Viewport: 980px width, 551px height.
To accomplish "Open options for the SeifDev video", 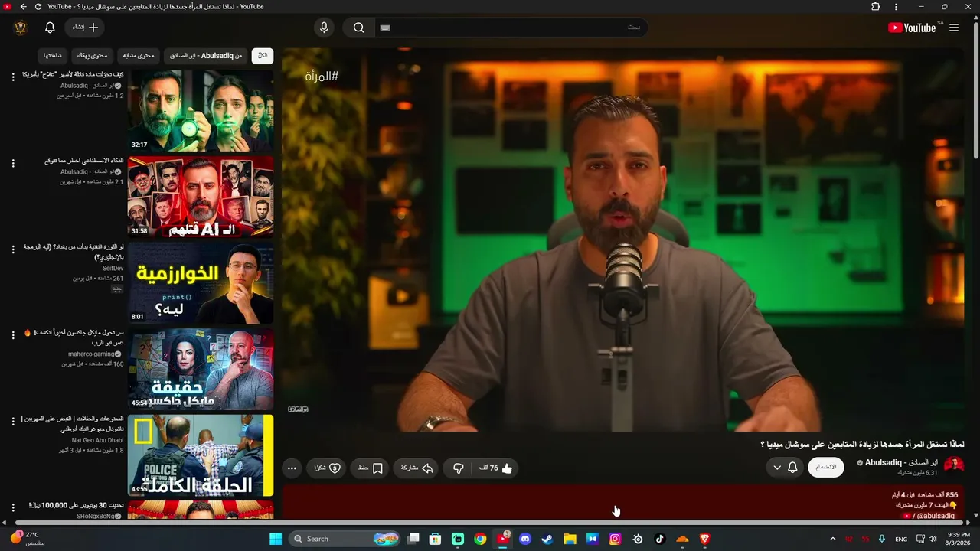I will coord(13,249).
